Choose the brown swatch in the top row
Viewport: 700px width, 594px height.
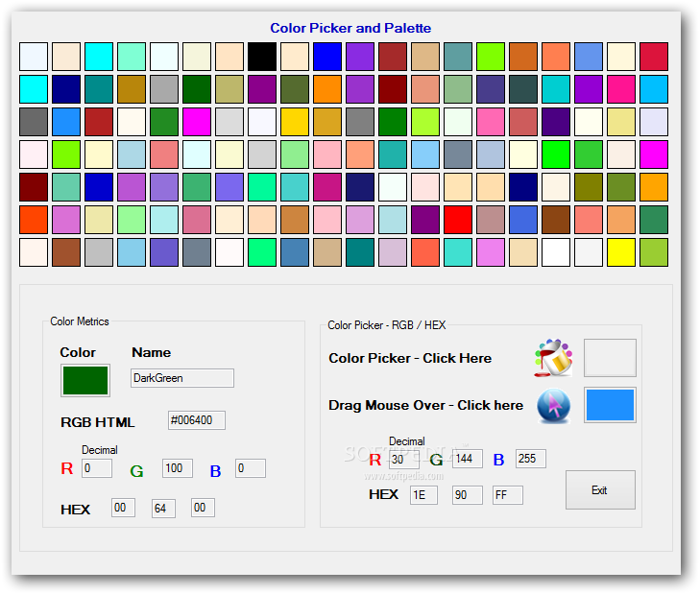pos(393,57)
